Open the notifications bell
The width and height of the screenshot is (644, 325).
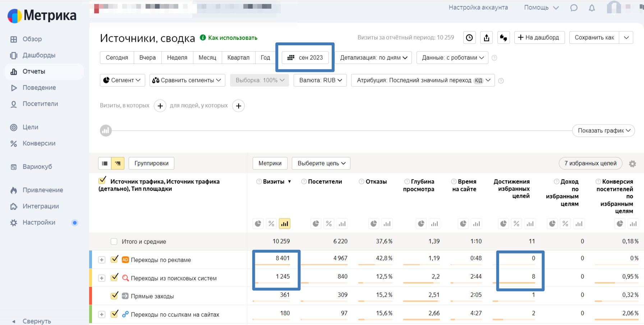(x=592, y=8)
